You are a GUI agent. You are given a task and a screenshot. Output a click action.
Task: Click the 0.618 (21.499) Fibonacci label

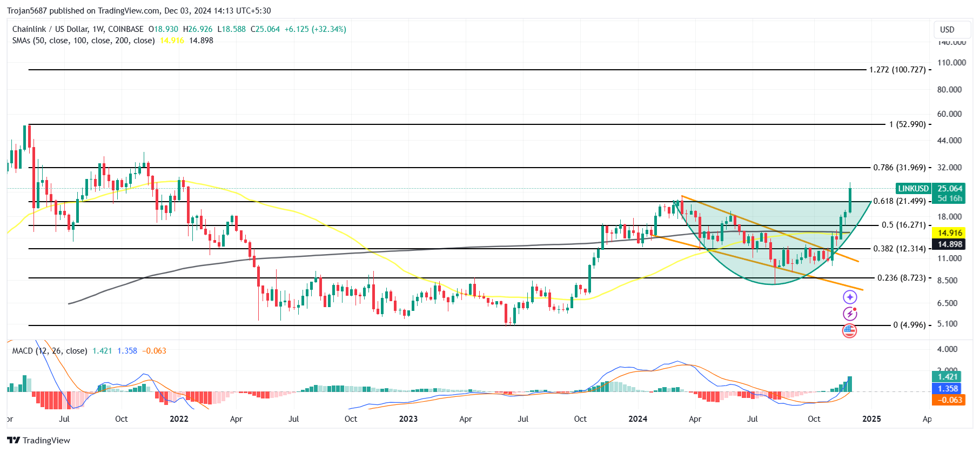[900, 201]
